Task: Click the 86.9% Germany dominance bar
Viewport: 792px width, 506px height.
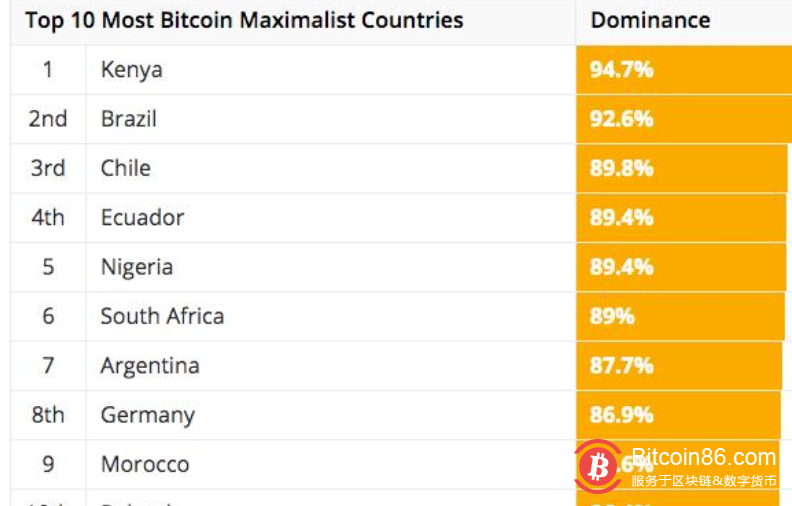Action: point(677,414)
